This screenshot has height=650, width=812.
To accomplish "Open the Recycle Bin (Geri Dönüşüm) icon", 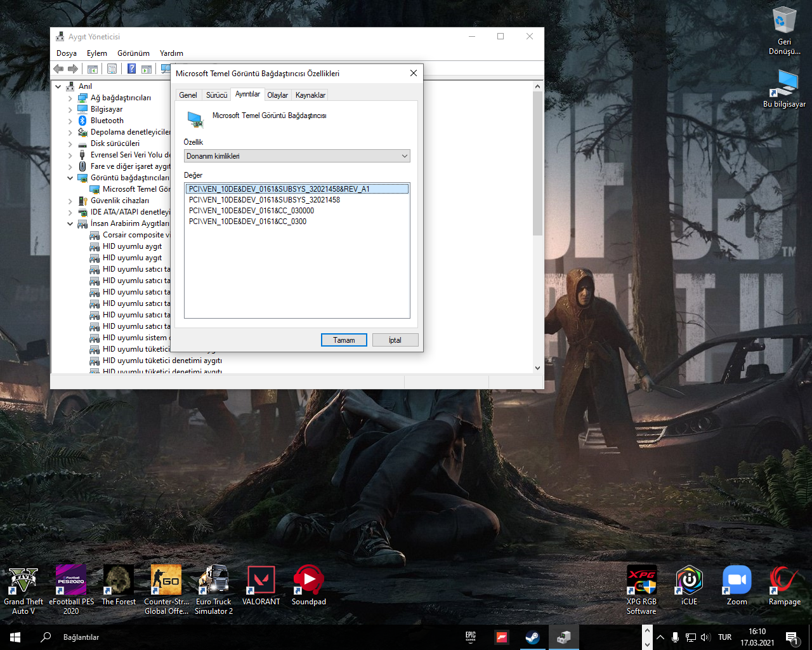I will [x=785, y=30].
